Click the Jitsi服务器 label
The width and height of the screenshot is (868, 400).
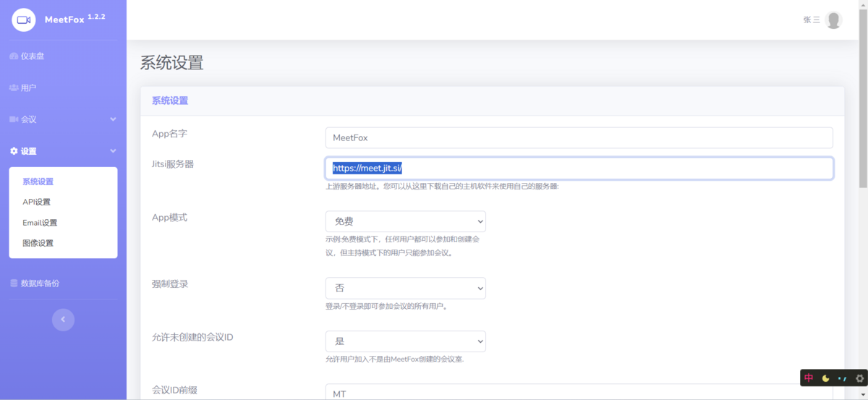[172, 164]
